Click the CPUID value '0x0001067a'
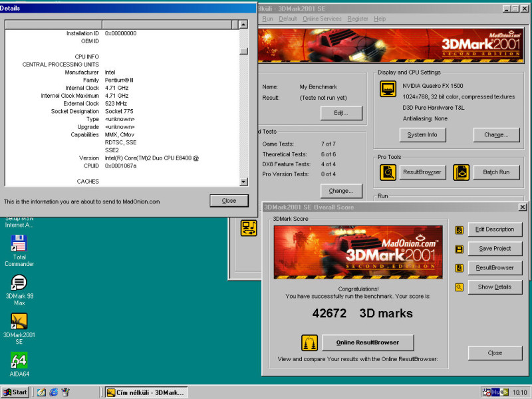The width and height of the screenshot is (532, 399). [x=120, y=166]
